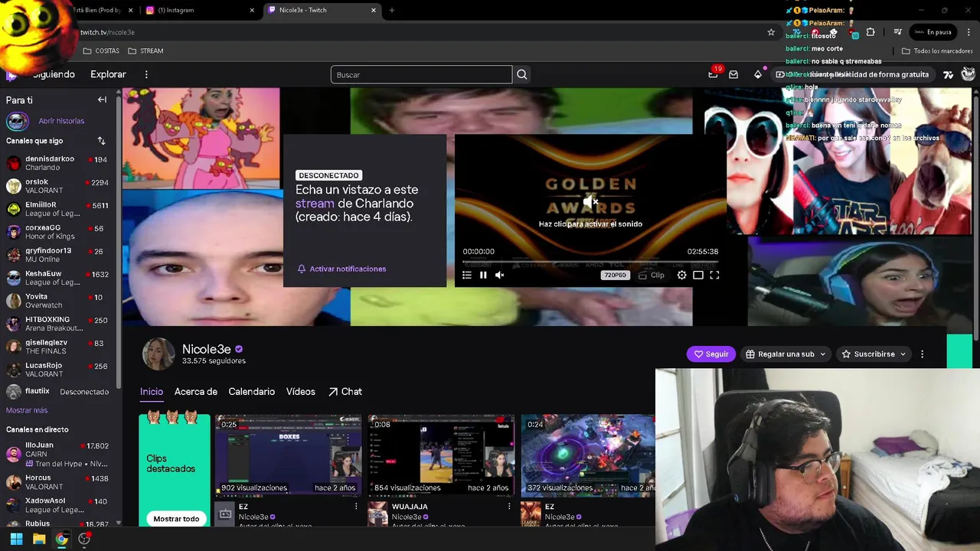This screenshot has width=980, height=551.
Task: Click Mostrar más in followed channels
Action: (27, 410)
